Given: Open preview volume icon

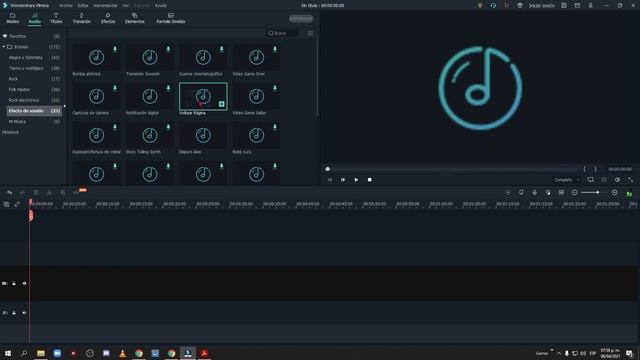Looking at the screenshot, I should pos(617,180).
